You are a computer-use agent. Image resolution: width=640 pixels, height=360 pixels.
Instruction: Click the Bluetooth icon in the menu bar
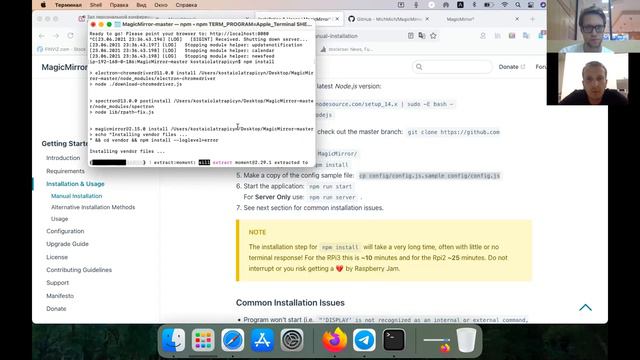[474, 5]
